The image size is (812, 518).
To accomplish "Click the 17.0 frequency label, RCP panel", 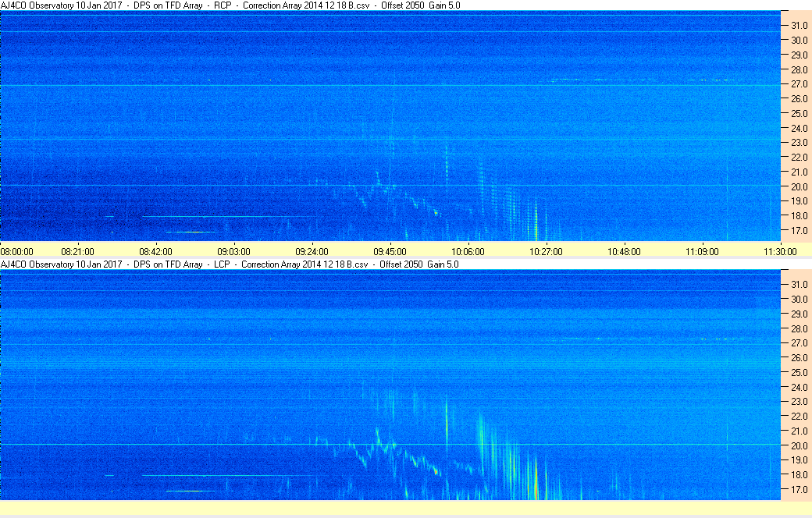I will (x=799, y=231).
